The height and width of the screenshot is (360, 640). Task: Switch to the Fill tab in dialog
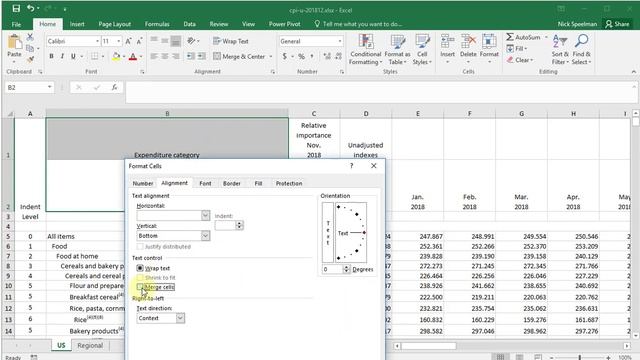pos(258,184)
